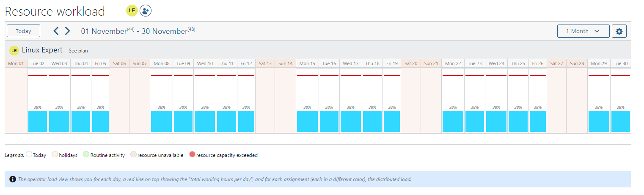Screen dimensions: 644x195
Task: Click the Wed 17 day header
Action: point(350,63)
